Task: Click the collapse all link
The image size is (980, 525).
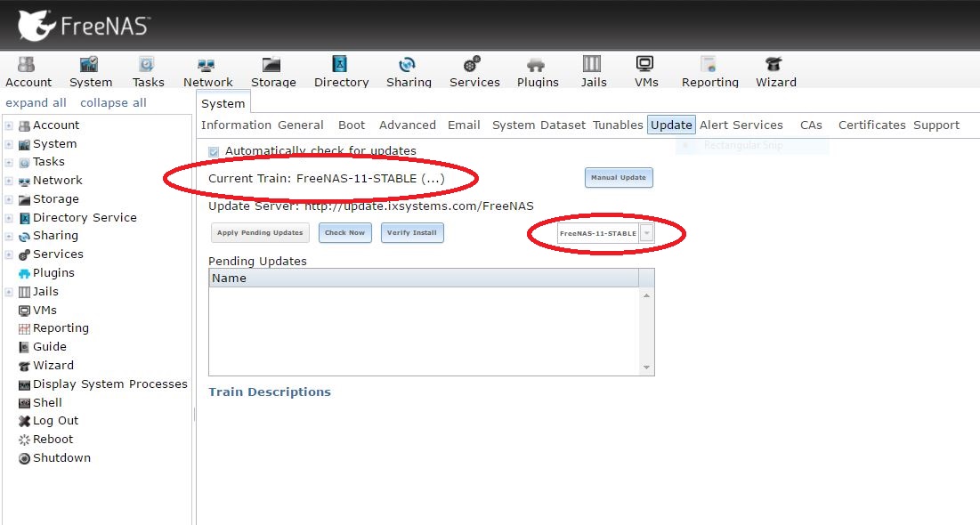Action: (113, 103)
